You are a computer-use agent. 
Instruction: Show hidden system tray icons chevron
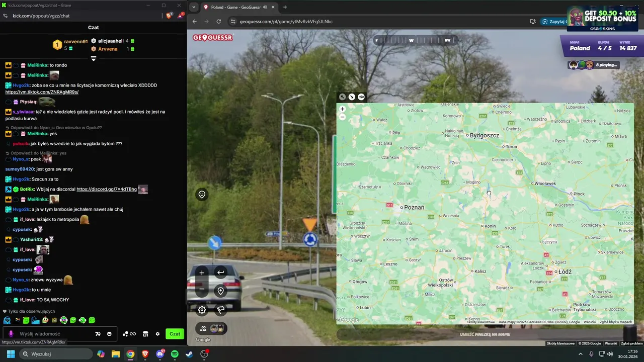coord(580,354)
